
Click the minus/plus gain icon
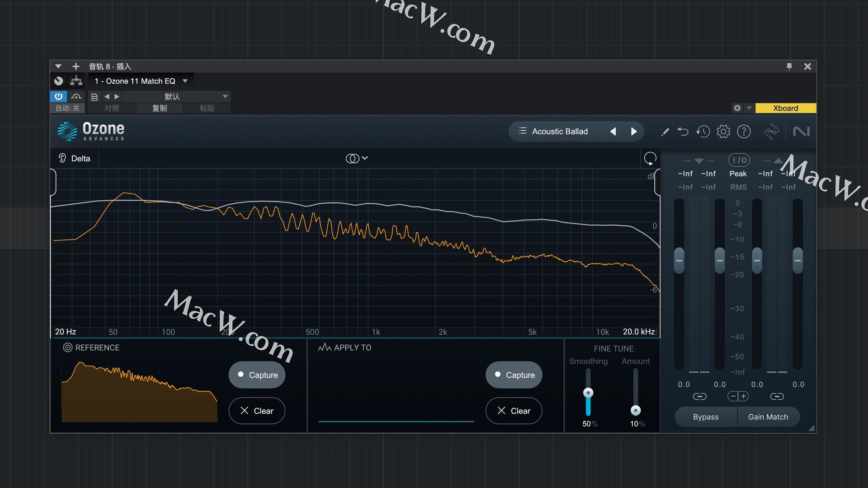(738, 396)
